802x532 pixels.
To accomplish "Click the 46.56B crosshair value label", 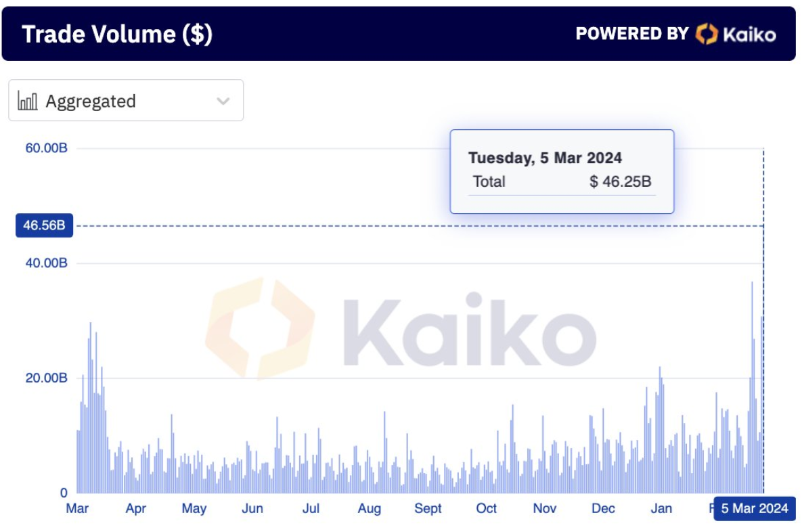I will point(44,225).
